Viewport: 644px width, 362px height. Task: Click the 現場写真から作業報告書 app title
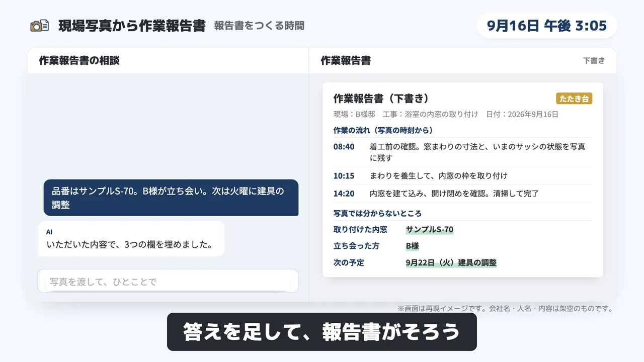pyautogui.click(x=132, y=26)
